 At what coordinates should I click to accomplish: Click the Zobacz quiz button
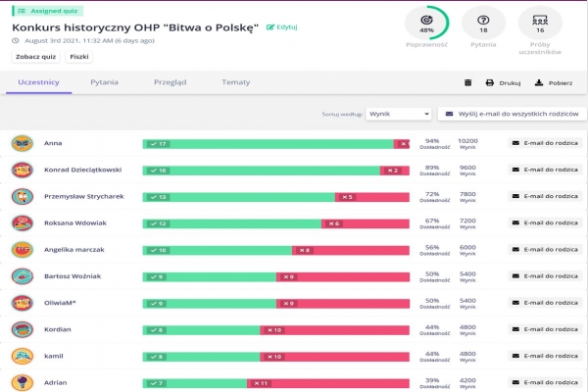[x=36, y=57]
